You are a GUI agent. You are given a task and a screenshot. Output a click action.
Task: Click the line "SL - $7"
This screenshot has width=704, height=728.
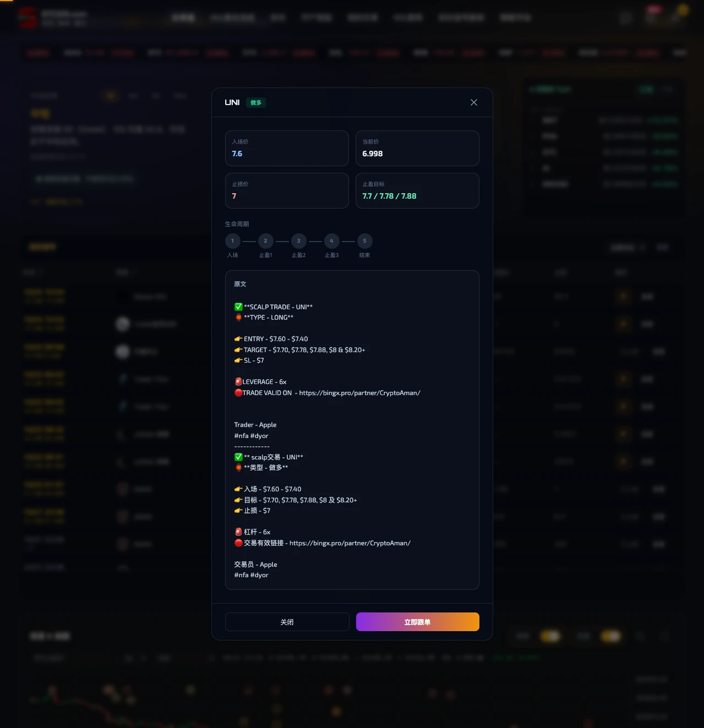(249, 360)
